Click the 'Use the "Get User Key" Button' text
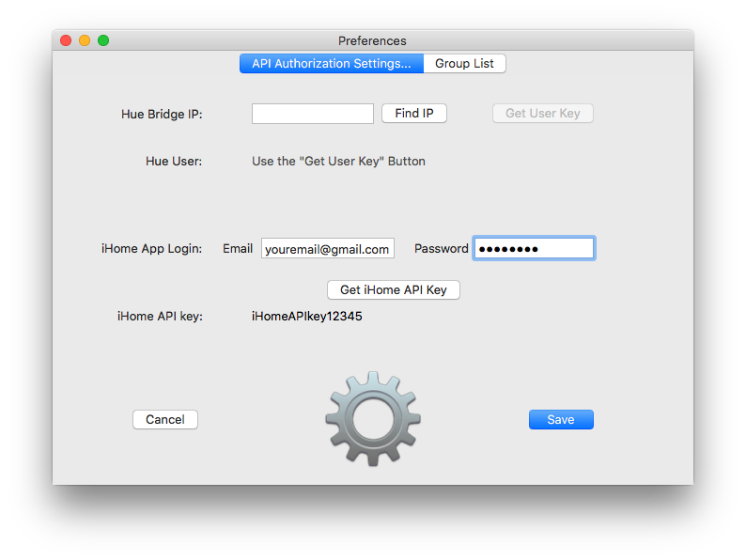Screen dimensions: 746x560 [338, 162]
